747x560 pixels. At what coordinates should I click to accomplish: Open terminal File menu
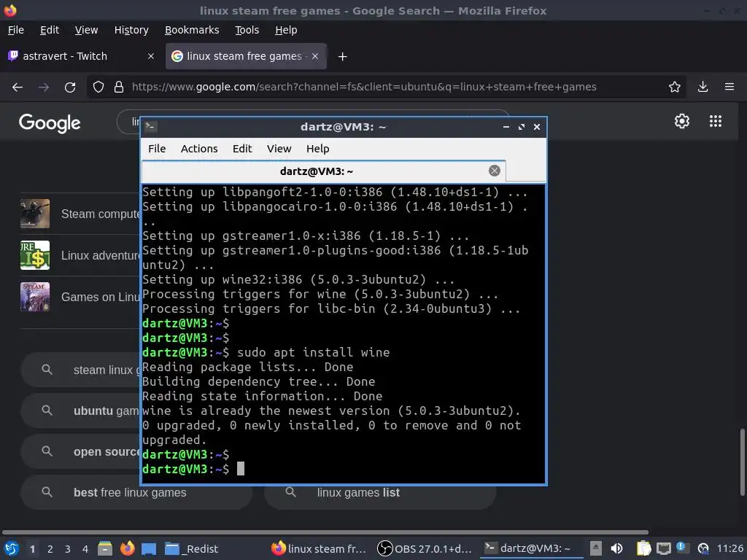[157, 149]
